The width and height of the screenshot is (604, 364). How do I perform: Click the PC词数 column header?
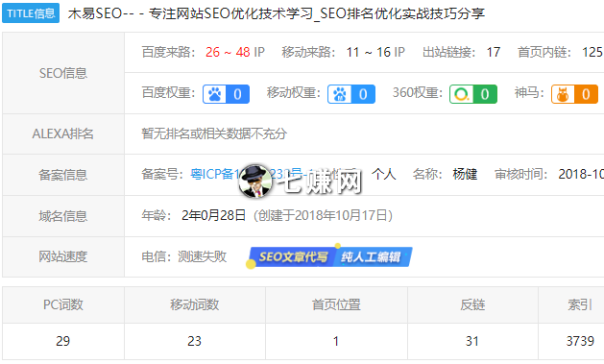63,304
